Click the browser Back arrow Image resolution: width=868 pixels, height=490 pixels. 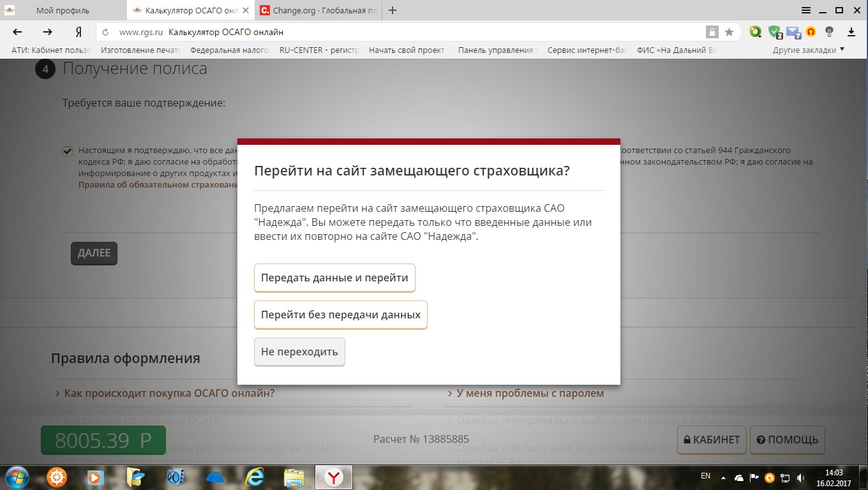[x=17, y=32]
